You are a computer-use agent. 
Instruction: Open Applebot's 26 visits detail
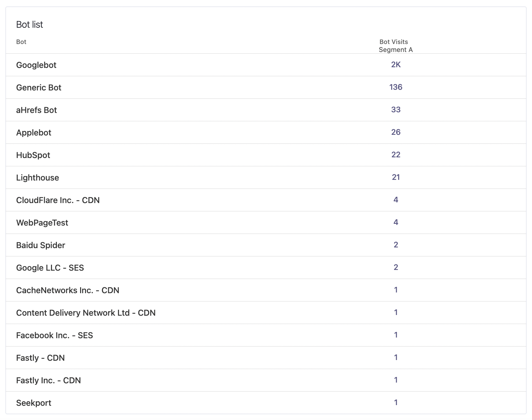point(396,132)
